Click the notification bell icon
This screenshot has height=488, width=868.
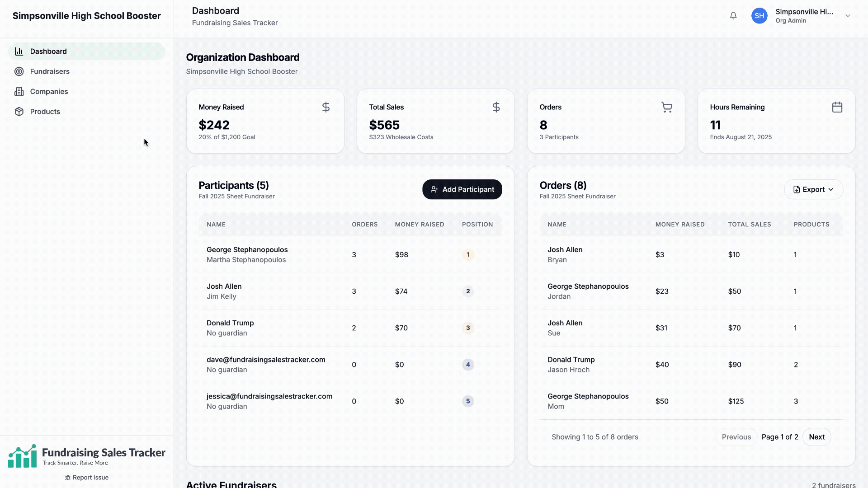tap(733, 16)
